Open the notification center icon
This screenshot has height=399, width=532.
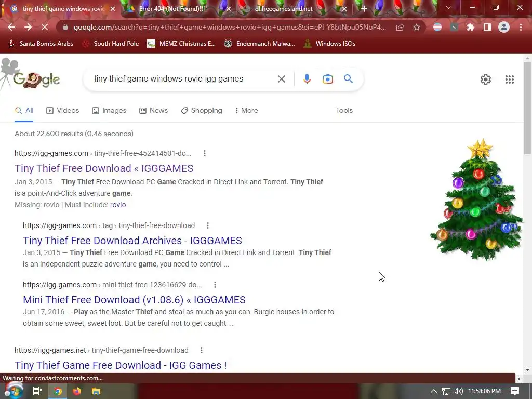[x=515, y=391]
